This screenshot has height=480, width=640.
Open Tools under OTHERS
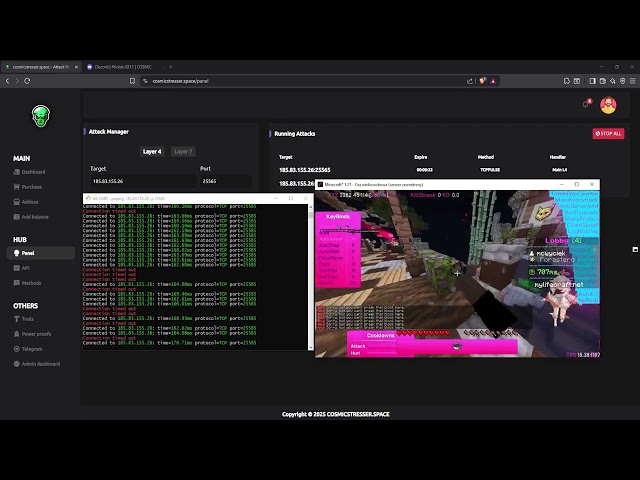pos(24,319)
